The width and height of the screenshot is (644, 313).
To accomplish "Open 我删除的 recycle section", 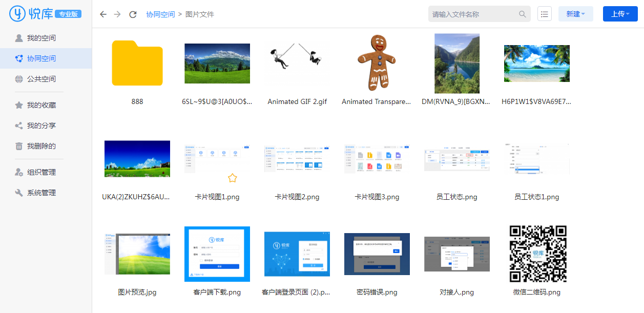I will coord(41,146).
